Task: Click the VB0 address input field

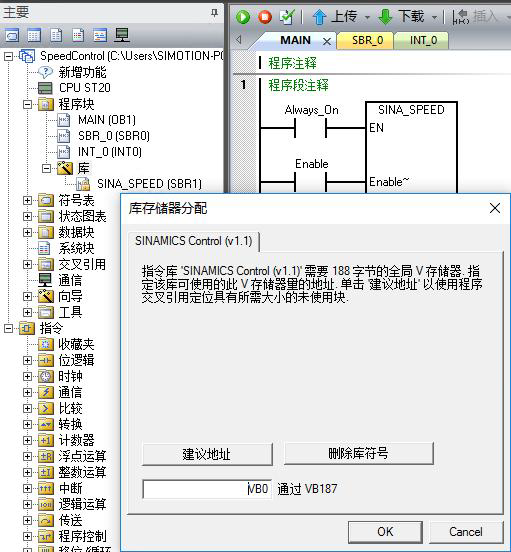Action: (x=207, y=489)
